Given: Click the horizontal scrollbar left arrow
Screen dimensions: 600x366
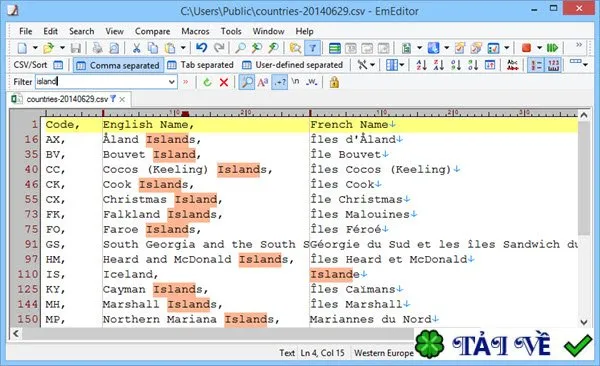Looking at the screenshot, I should pos(16,333).
